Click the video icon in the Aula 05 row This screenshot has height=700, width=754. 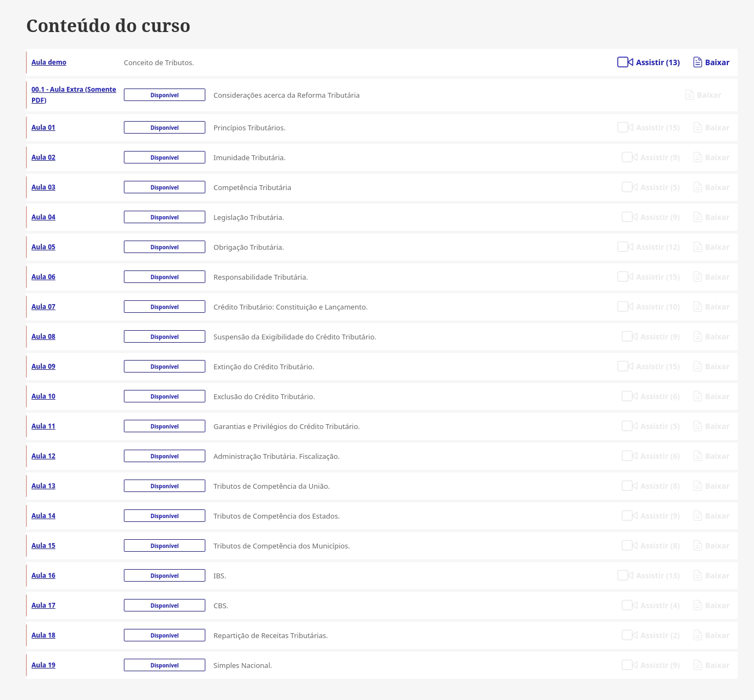(625, 247)
